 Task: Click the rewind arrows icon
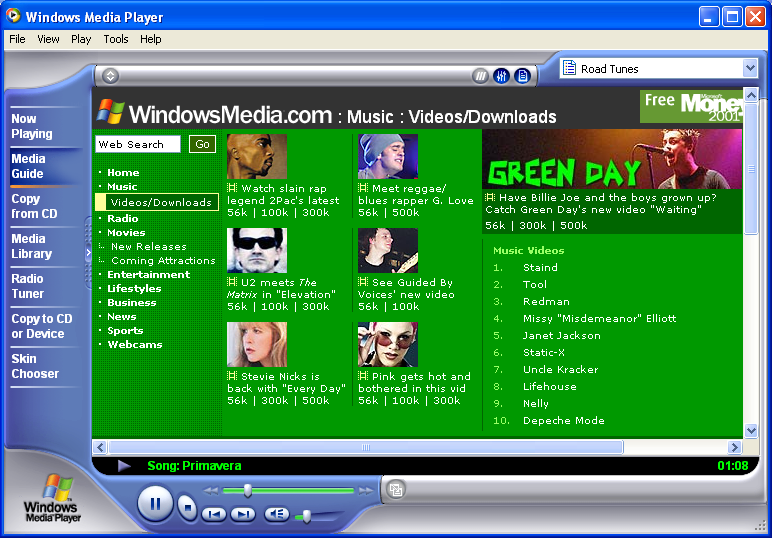[x=211, y=491]
